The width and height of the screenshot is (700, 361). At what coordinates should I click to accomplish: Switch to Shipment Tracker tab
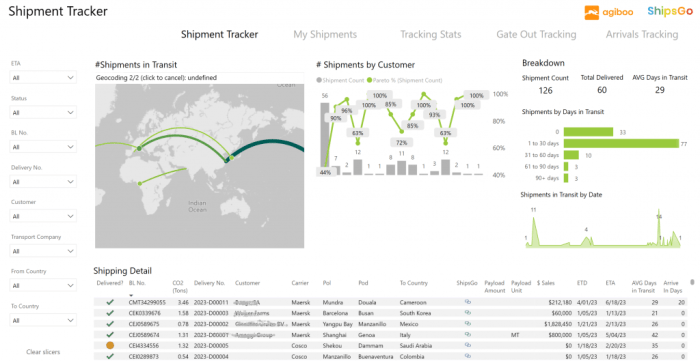tap(219, 34)
